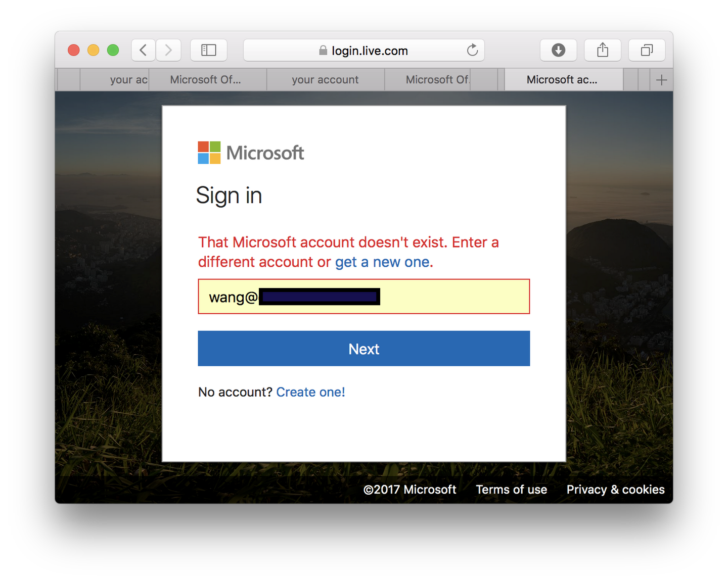
Task: Click the "Sign in" heading
Action: [229, 196]
